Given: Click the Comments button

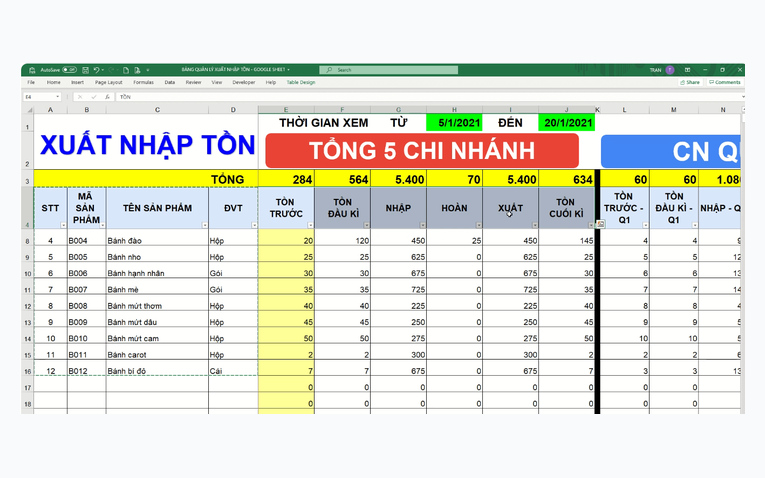Looking at the screenshot, I should pos(725,82).
